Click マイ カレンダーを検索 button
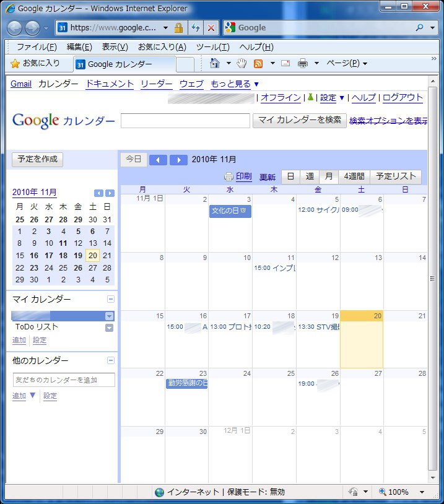This screenshot has height=504, width=444. 299,121
